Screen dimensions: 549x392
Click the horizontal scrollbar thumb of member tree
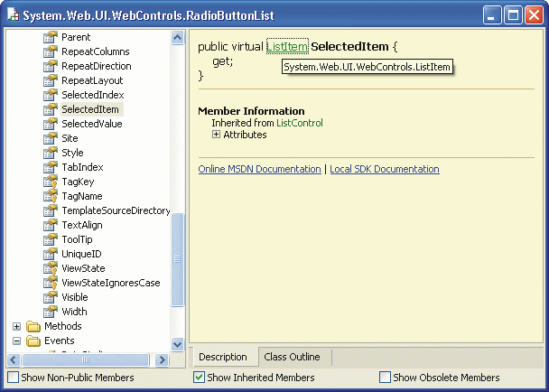tap(86, 359)
